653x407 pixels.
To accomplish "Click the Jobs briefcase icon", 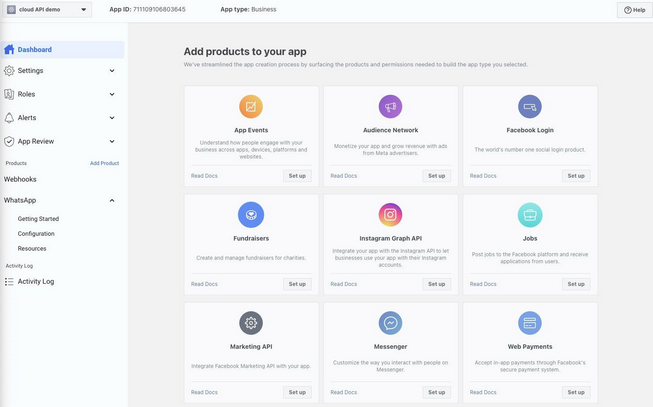I will pyautogui.click(x=530, y=215).
